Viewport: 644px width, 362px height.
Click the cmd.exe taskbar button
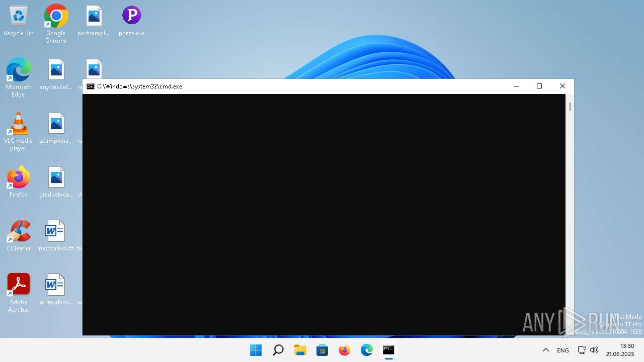[388, 350]
